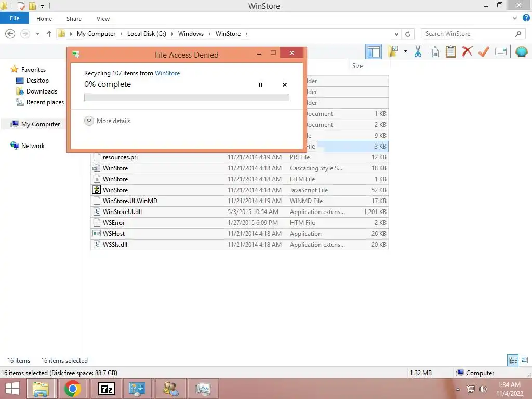This screenshot has height=399, width=532.
Task: Select the resources.pri file
Action: click(240, 157)
